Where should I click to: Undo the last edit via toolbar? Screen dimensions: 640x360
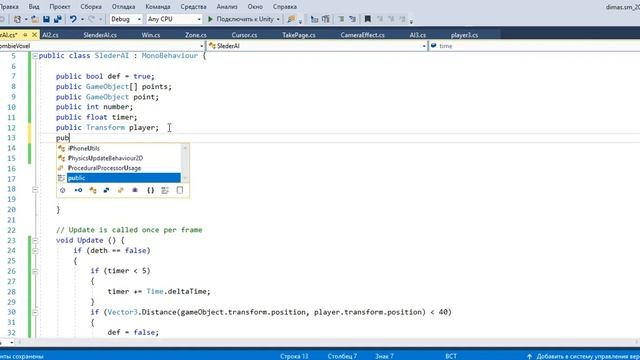point(73,19)
